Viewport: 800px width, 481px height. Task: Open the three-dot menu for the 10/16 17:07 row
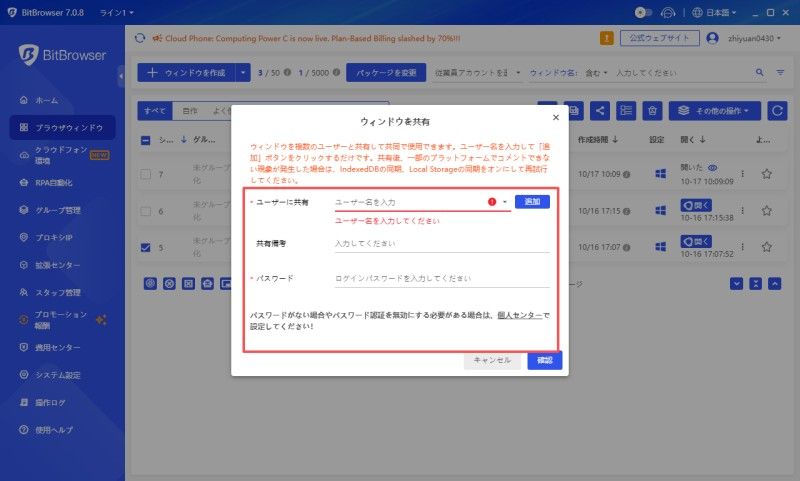[x=742, y=247]
